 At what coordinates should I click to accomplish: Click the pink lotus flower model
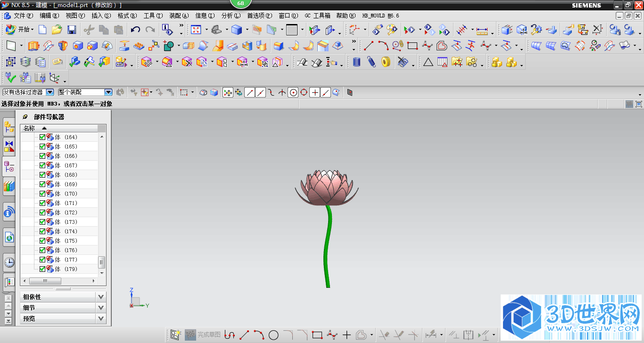[326, 188]
